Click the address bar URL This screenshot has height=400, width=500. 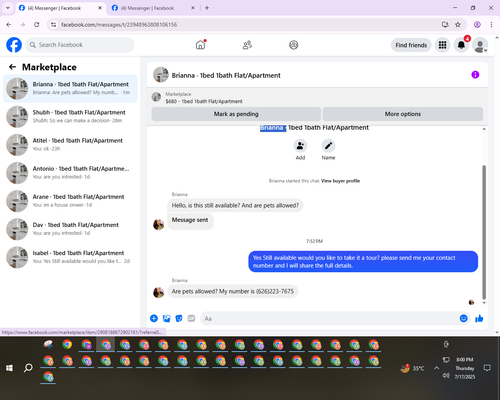pos(119,25)
